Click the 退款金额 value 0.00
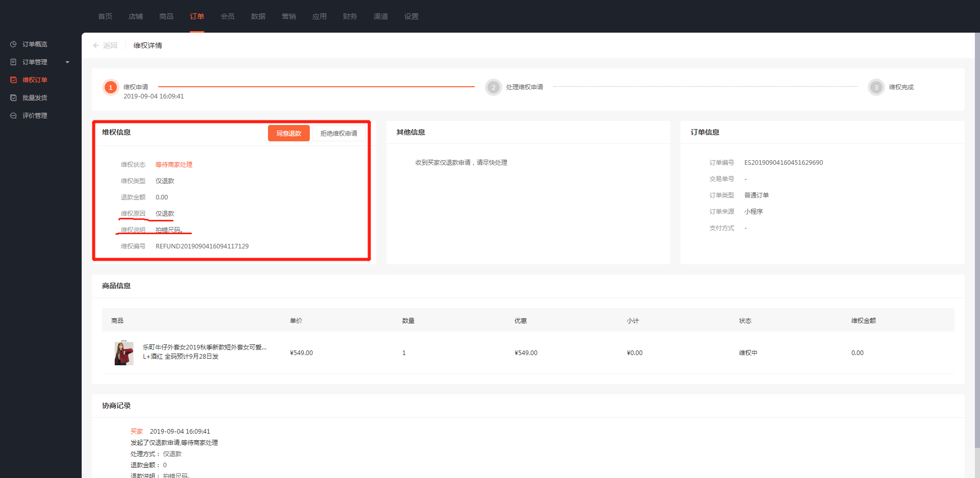The width and height of the screenshot is (980, 478). pyautogui.click(x=162, y=197)
